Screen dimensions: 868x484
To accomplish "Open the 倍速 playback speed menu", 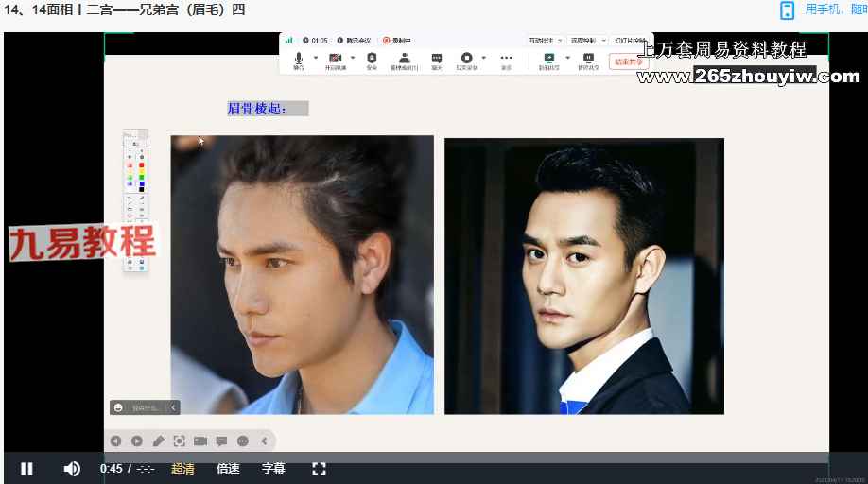I will pos(228,468).
